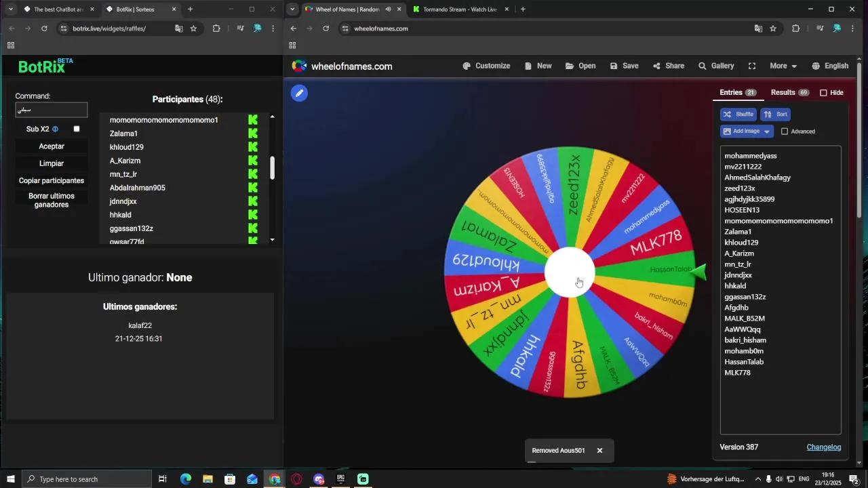Enter fullscreen mode icon
This screenshot has width=868, height=488.
coord(752,66)
